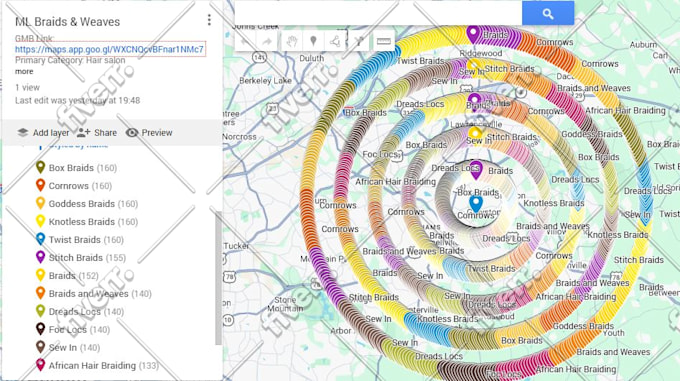Open the map options three-dot menu
Screen dimensions: 680x381
tap(209, 20)
